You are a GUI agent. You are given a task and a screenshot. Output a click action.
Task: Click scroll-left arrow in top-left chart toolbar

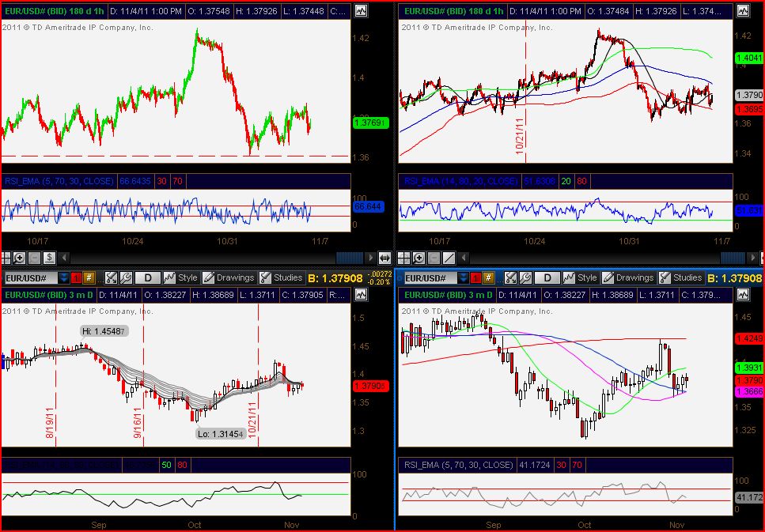click(x=64, y=258)
